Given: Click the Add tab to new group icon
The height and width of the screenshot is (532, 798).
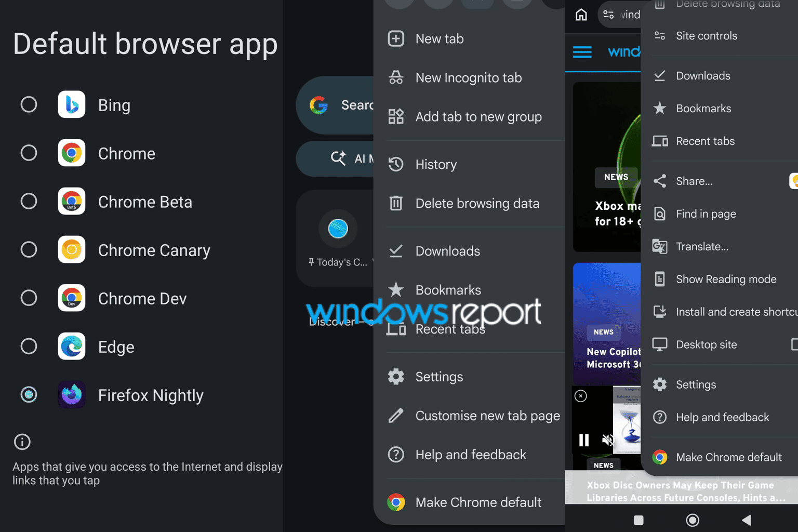Looking at the screenshot, I should point(396,116).
